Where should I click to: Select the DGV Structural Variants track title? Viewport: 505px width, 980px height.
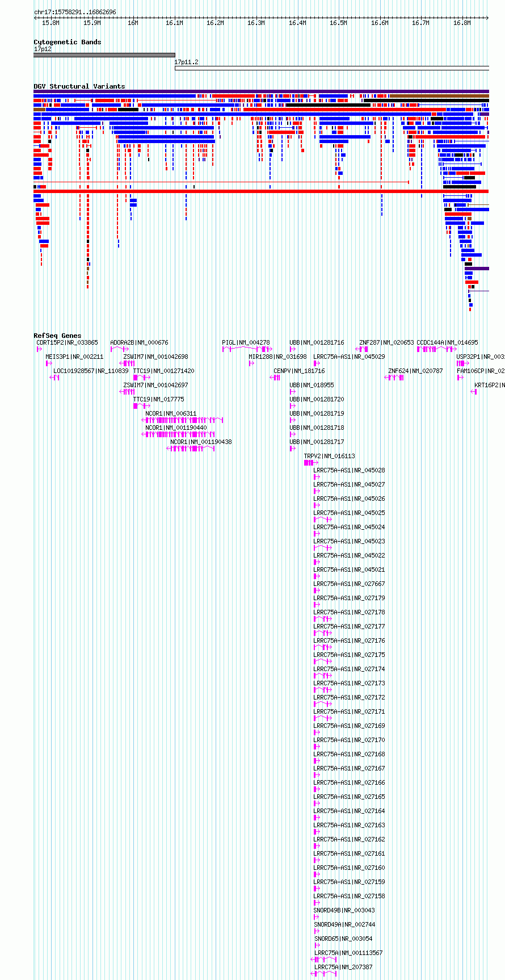coord(79,86)
